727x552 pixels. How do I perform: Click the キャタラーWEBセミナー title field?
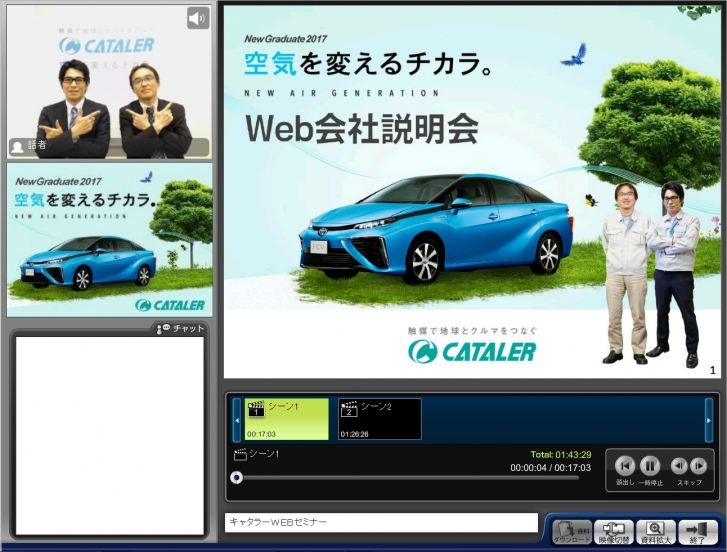pyautogui.click(x=381, y=522)
